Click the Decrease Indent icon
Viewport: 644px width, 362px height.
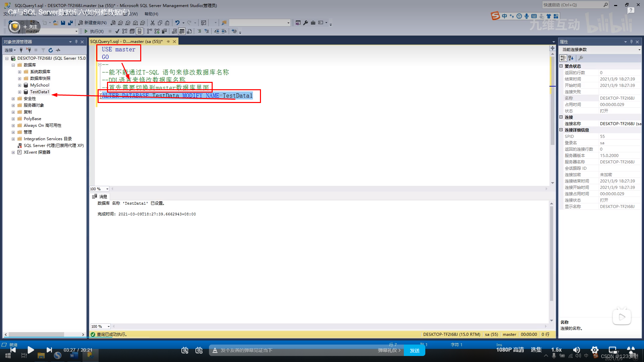217,31
